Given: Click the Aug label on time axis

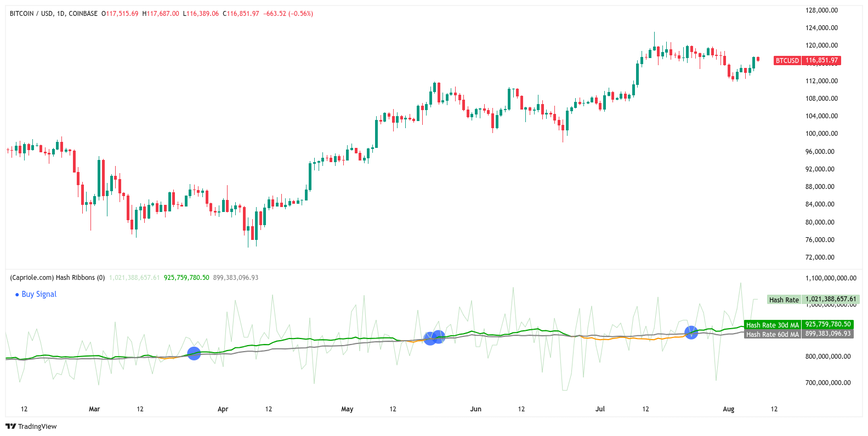Looking at the screenshot, I should coord(728,409).
